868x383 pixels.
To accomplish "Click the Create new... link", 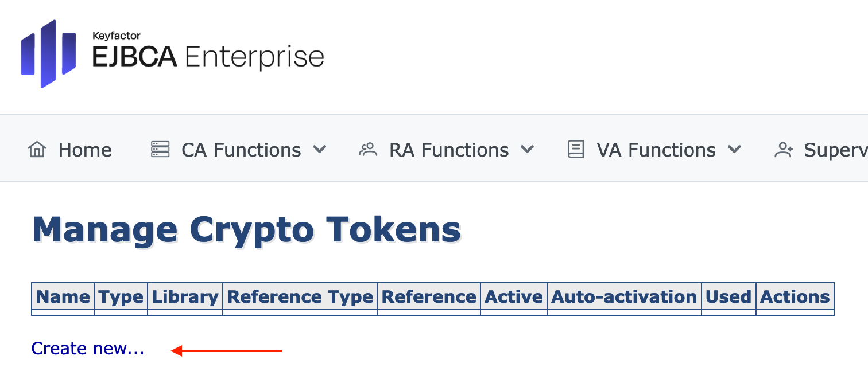I will [88, 349].
